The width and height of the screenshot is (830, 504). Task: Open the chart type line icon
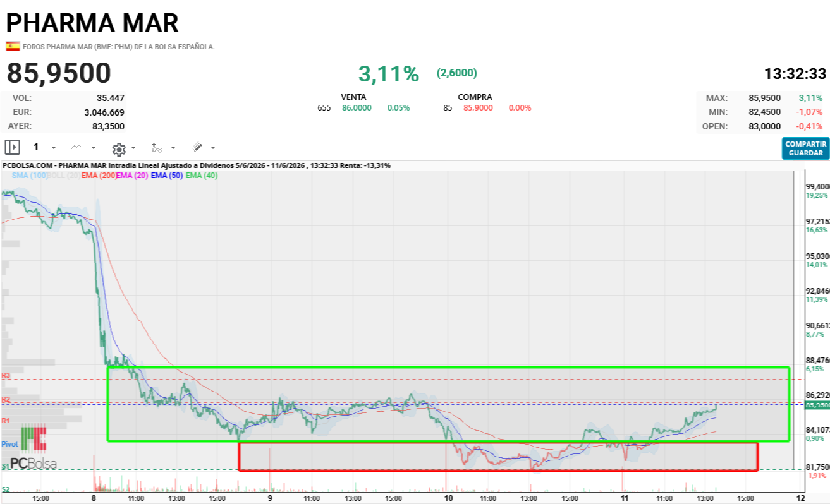click(76, 147)
